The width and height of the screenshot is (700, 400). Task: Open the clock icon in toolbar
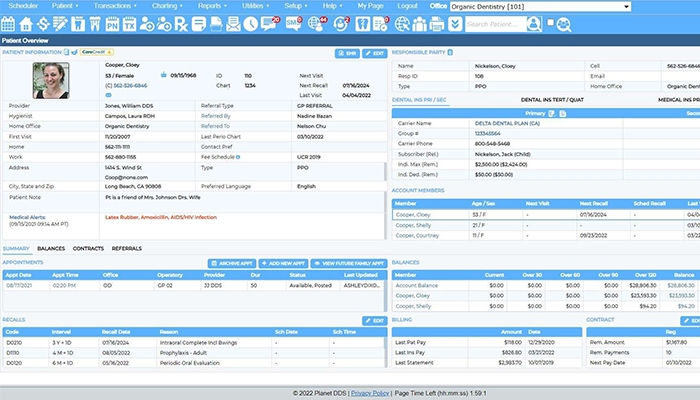click(x=249, y=24)
